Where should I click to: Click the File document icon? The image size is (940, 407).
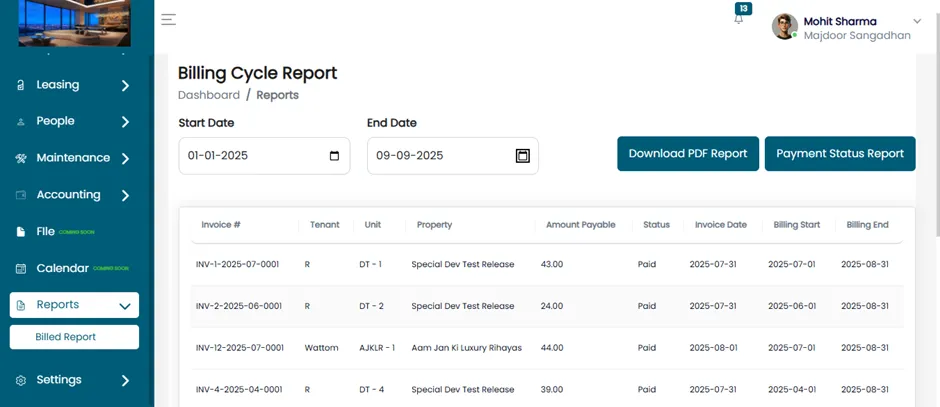(20, 231)
